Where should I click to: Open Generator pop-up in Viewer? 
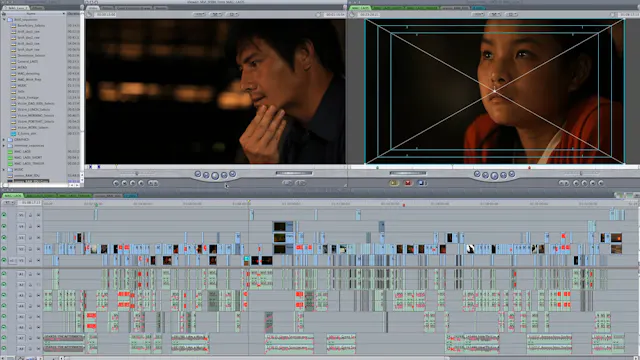(x=301, y=183)
